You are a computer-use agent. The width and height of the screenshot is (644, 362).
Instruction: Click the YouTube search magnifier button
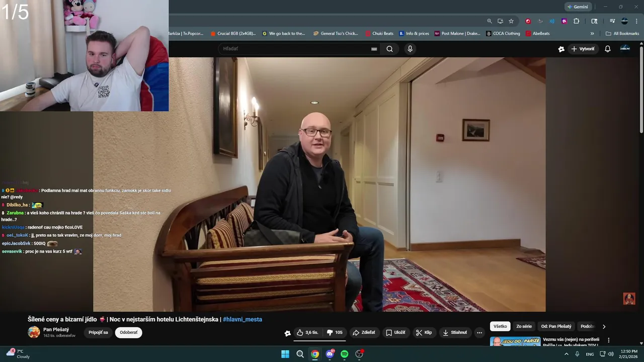click(x=389, y=49)
